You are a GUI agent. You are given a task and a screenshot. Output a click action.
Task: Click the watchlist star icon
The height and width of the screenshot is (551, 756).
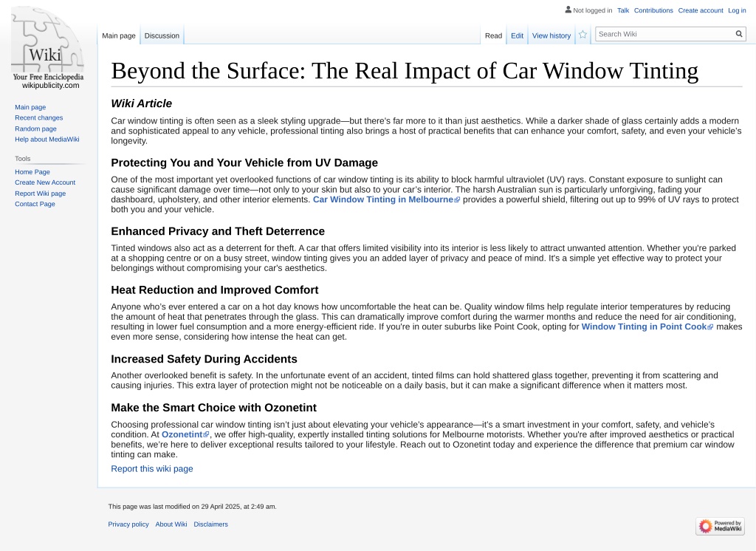point(583,35)
